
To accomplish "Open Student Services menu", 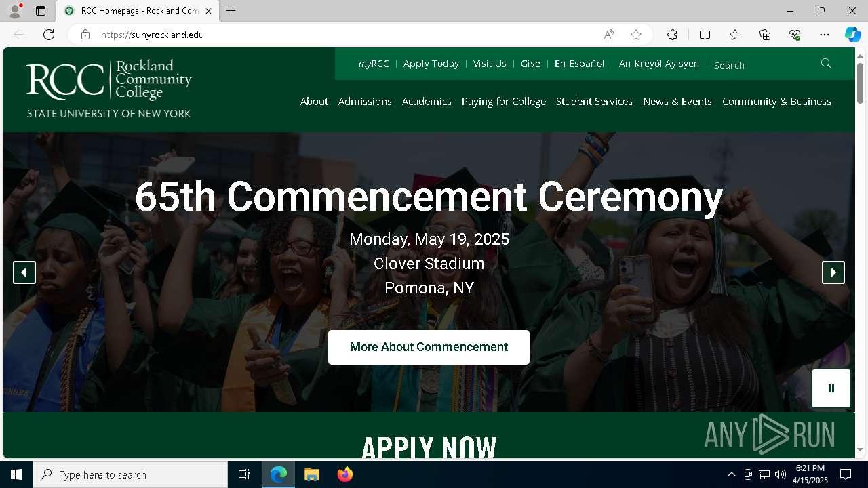I will 594,102.
